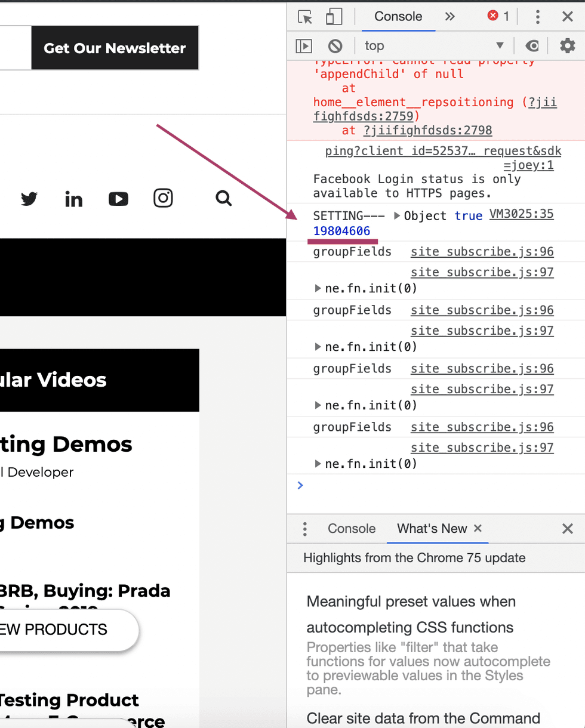Open live expression eye icon

532,46
